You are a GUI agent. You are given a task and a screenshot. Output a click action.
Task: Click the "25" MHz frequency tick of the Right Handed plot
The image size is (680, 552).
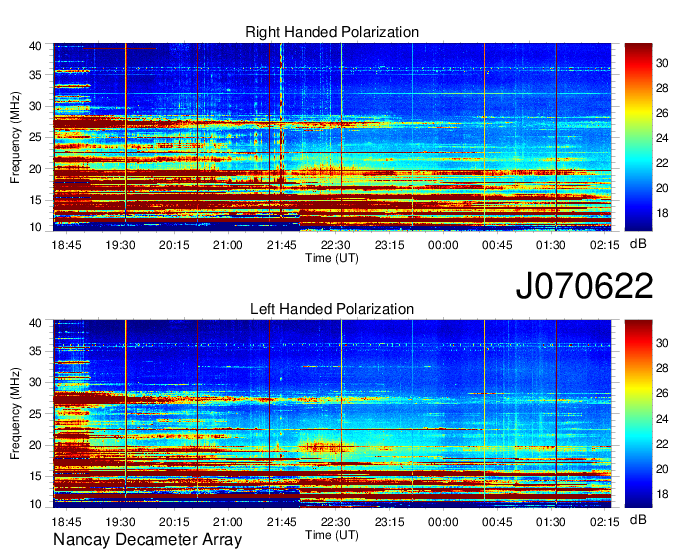36,137
